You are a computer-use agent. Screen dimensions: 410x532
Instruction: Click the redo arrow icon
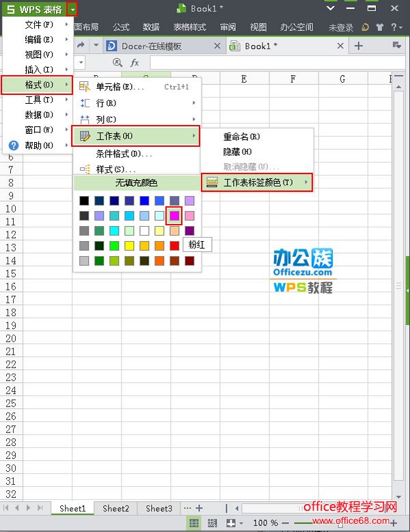pos(81,45)
